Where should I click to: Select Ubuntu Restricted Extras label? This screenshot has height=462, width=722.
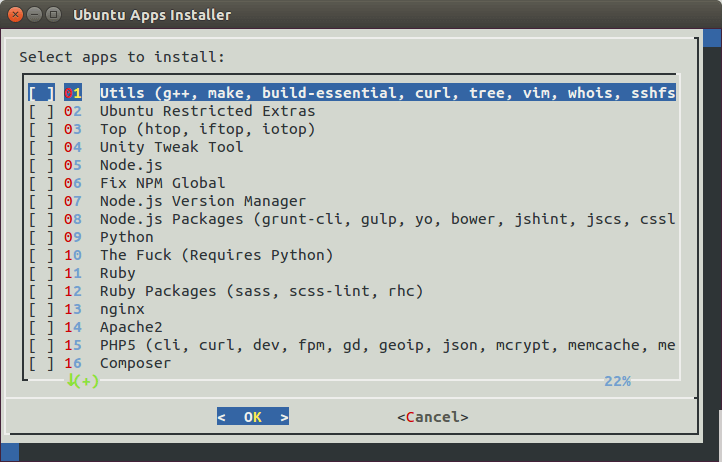pyautogui.click(x=208, y=111)
